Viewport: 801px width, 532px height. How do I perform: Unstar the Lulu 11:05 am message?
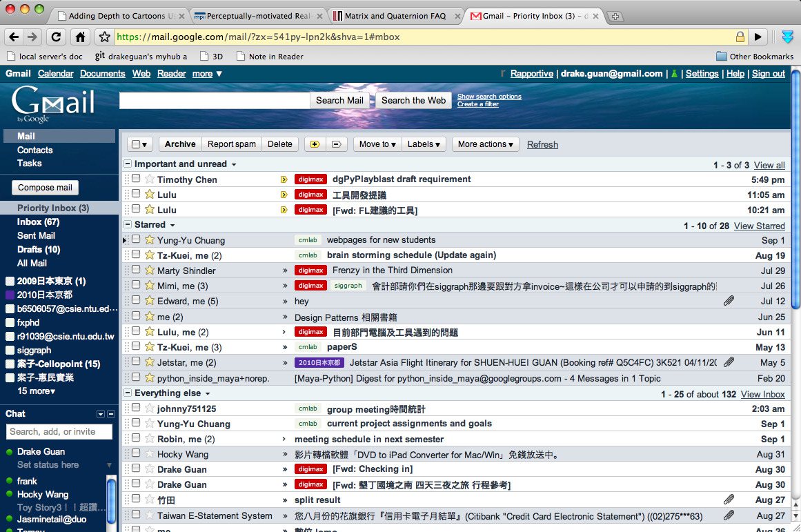(150, 194)
